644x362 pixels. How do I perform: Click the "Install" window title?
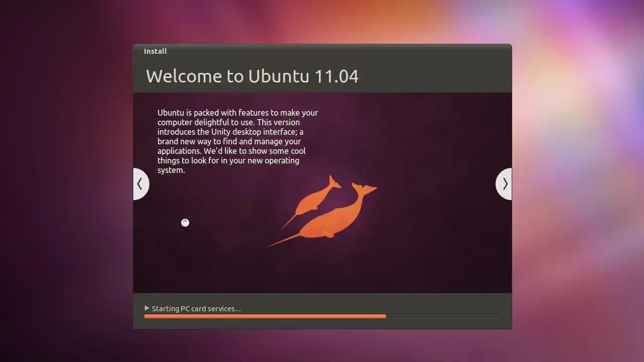155,51
